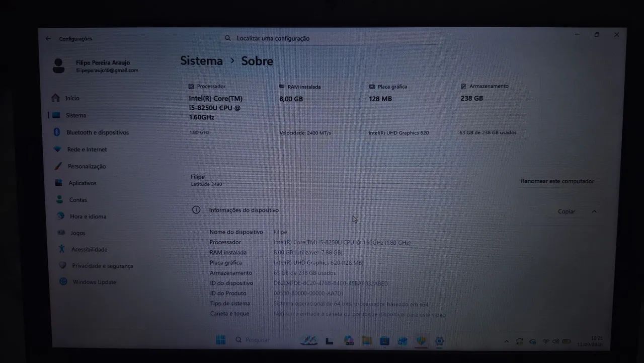Click the Armazenamento drive icon
This screenshot has height=363, width=644.
coord(463,86)
